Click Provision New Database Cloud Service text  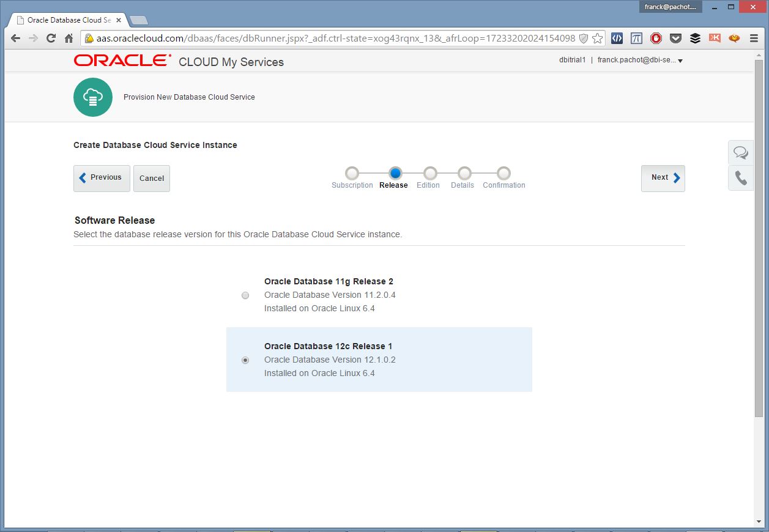coord(189,97)
